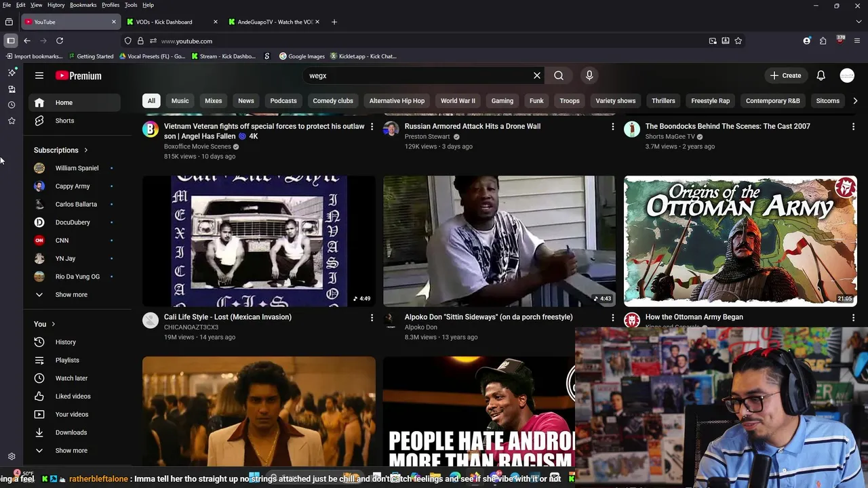
Task: Open Getting Started bookmark
Action: click(90, 56)
